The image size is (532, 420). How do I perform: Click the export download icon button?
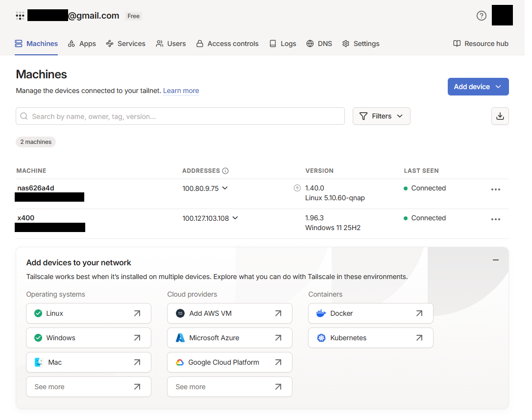(x=500, y=116)
